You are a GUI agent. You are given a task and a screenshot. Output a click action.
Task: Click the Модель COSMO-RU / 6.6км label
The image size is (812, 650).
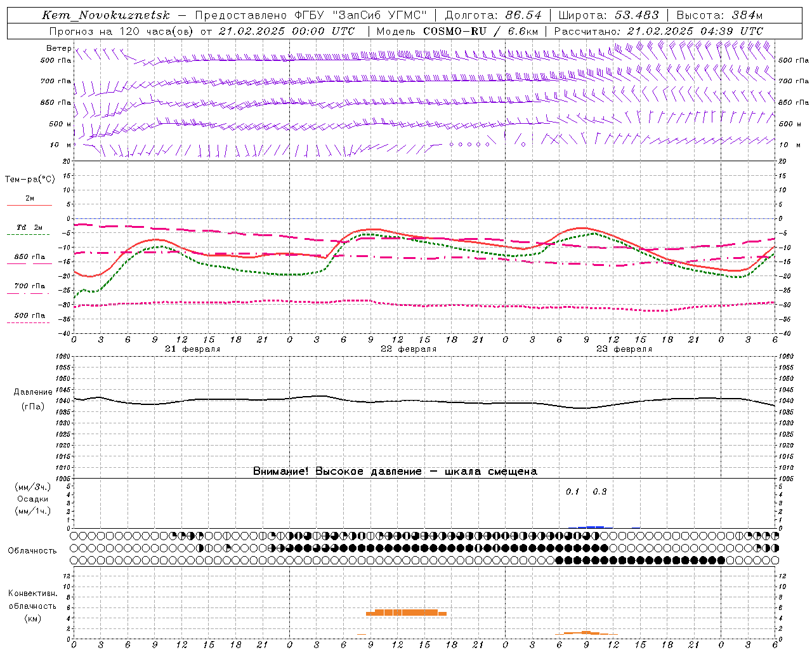click(x=457, y=31)
